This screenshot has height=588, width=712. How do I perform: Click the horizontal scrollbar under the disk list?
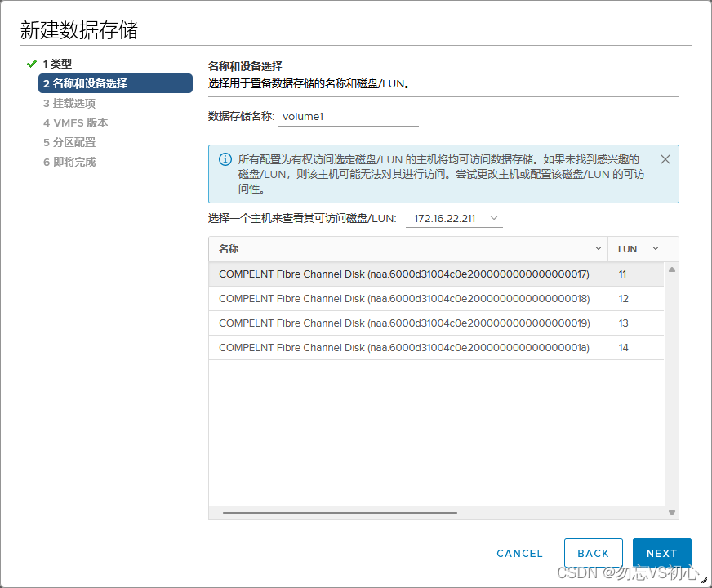(x=340, y=513)
